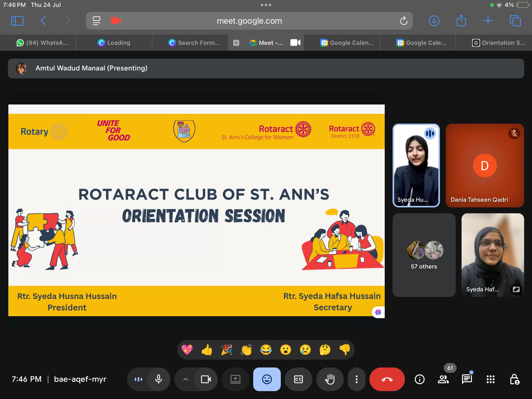Toggle the camera on or off
The height and width of the screenshot is (399, 532).
pos(206,379)
